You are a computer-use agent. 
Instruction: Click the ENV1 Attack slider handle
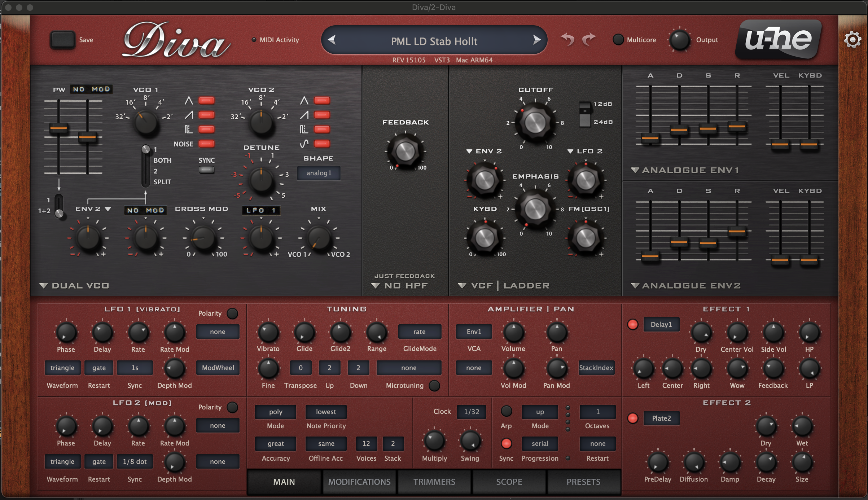650,138
